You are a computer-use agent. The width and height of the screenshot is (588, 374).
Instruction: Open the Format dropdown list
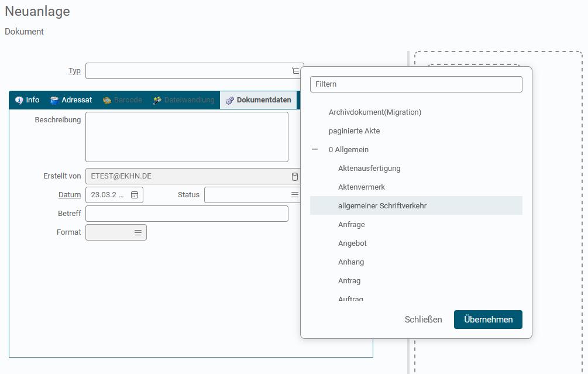tap(138, 232)
